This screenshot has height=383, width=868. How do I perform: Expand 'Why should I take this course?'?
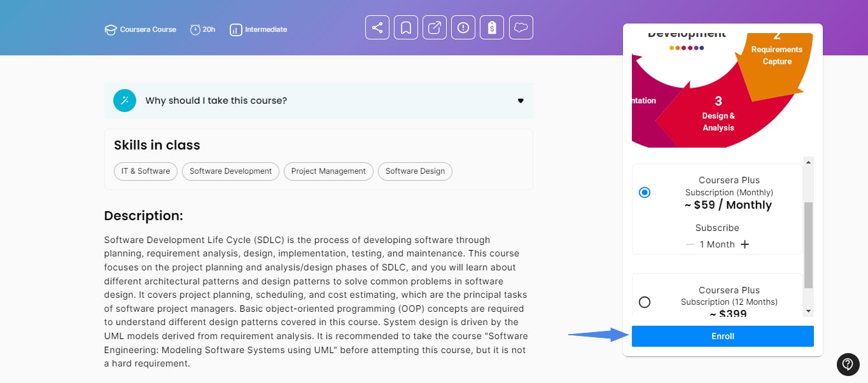(319, 101)
